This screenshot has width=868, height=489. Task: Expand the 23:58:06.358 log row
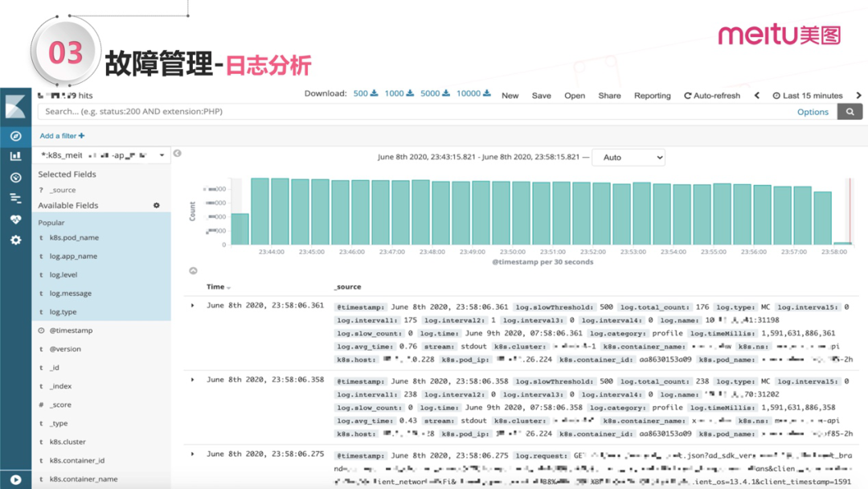(192, 380)
